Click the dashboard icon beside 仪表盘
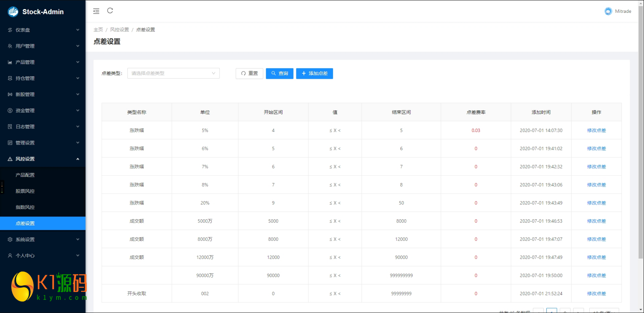Viewport: 644px width, 313px height. pyautogui.click(x=10, y=30)
